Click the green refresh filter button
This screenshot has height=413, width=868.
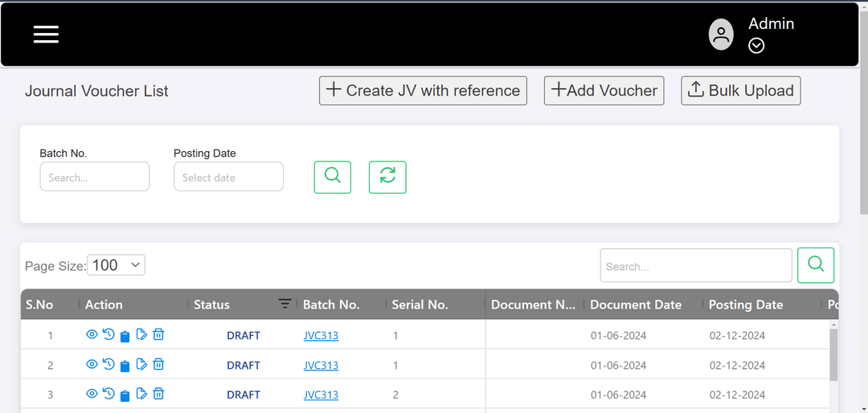pyautogui.click(x=387, y=177)
